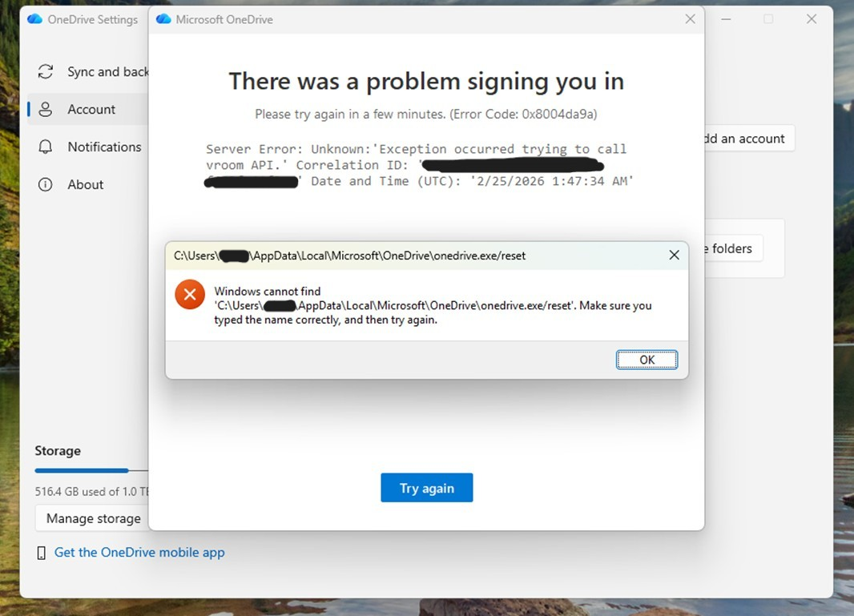Close the Microsoft OneDrive sign-in window

pos(690,19)
